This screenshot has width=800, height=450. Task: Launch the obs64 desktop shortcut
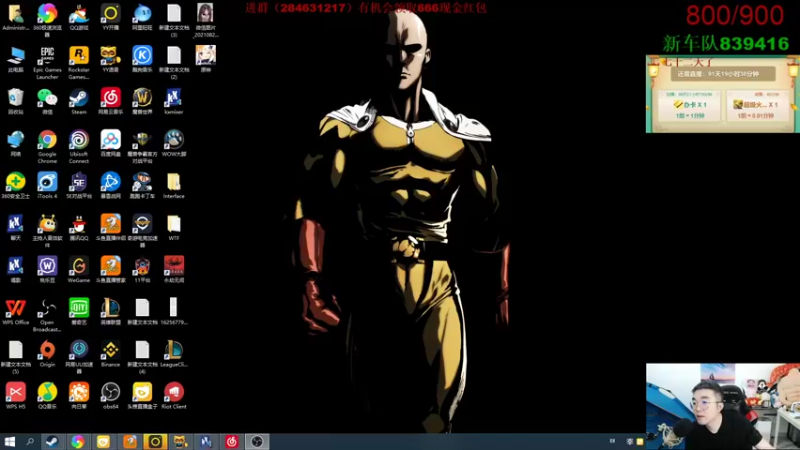(x=110, y=392)
